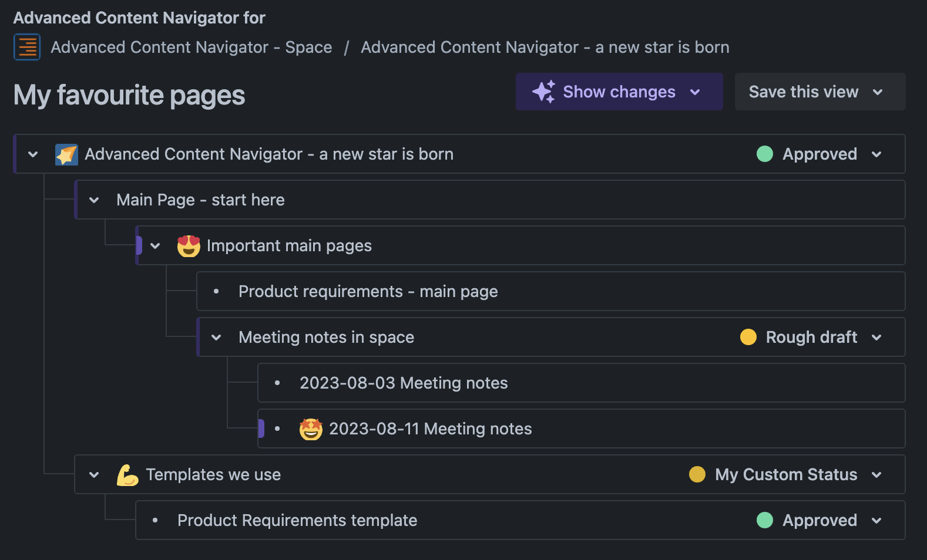Click the sparkle icon in Show changes
927x560 pixels.
pos(543,92)
